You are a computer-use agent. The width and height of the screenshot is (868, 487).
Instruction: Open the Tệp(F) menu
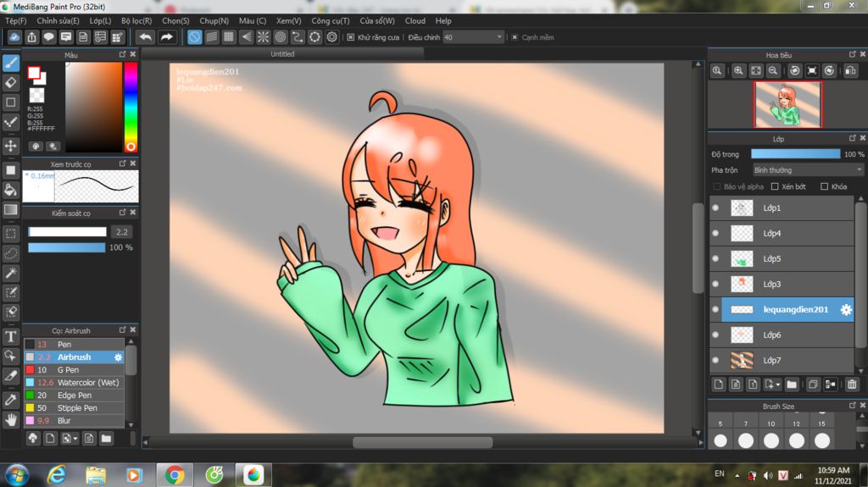15,20
